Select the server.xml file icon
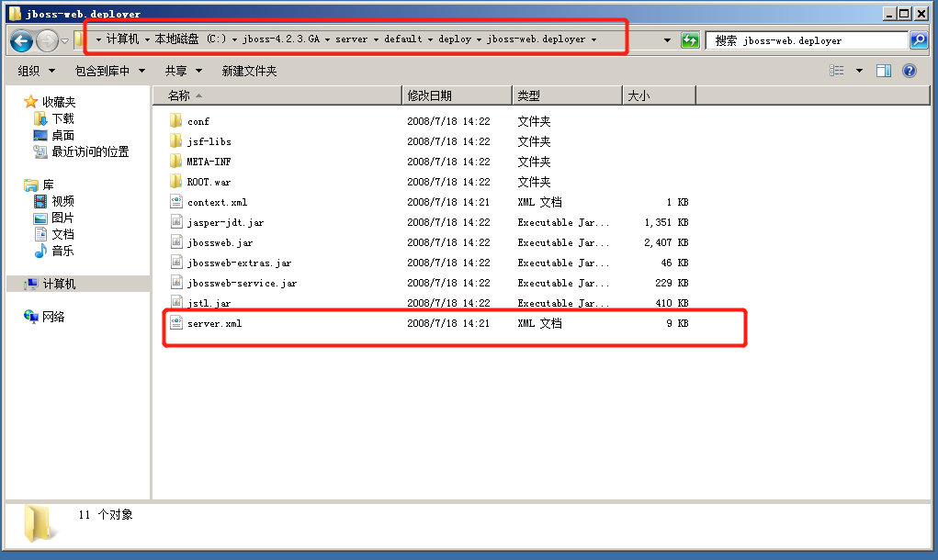The image size is (938, 560). pyautogui.click(x=175, y=323)
